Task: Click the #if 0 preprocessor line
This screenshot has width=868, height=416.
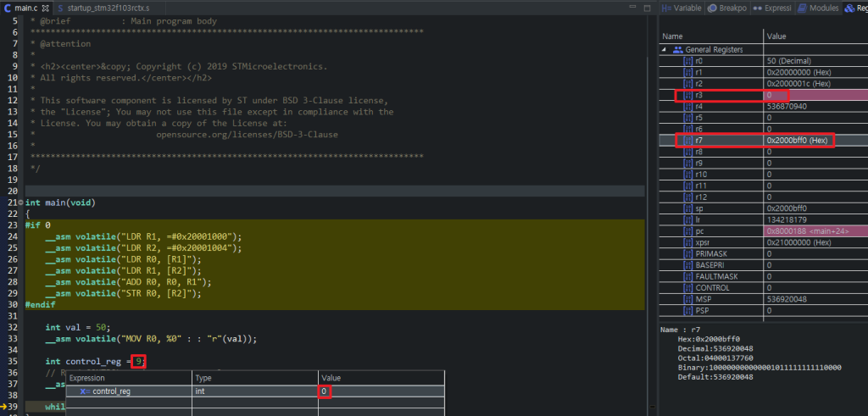Action: [37, 225]
